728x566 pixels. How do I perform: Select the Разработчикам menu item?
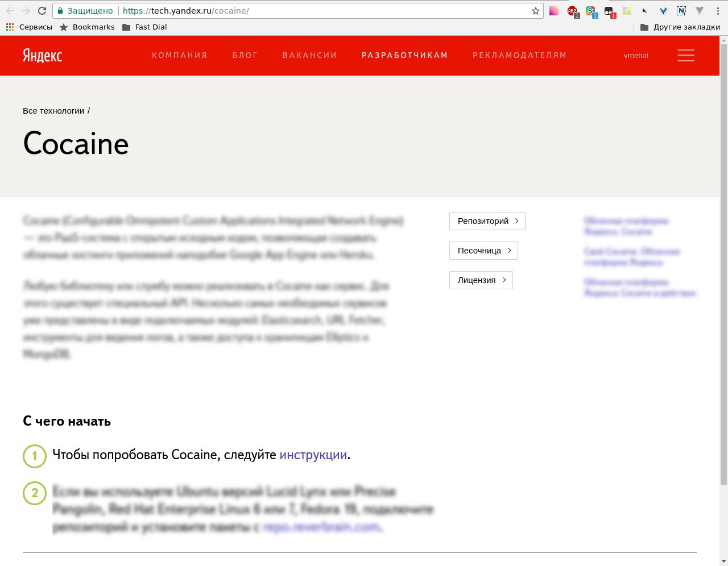(x=405, y=55)
